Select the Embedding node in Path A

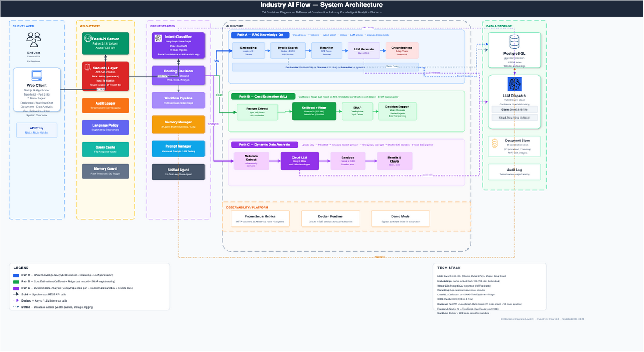pyautogui.click(x=248, y=50)
